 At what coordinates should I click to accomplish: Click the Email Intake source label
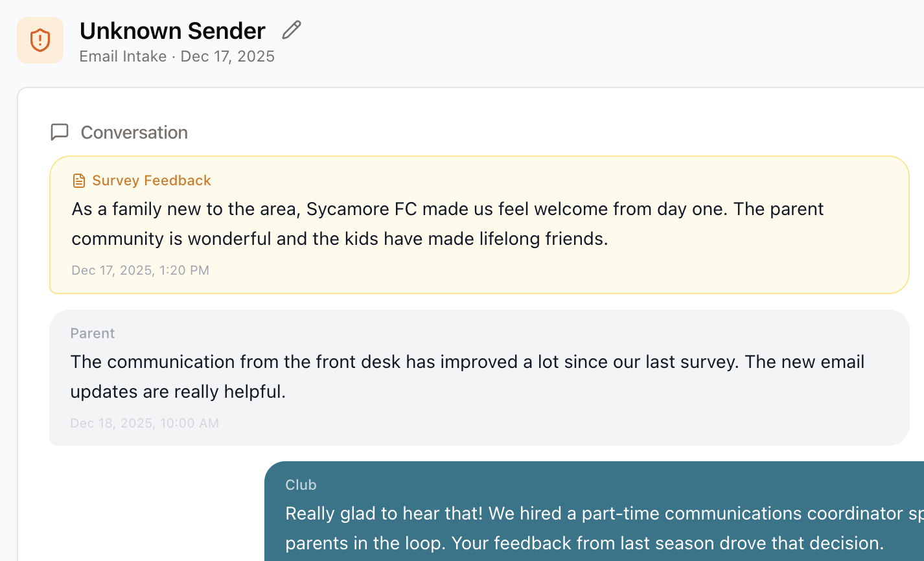(x=122, y=56)
